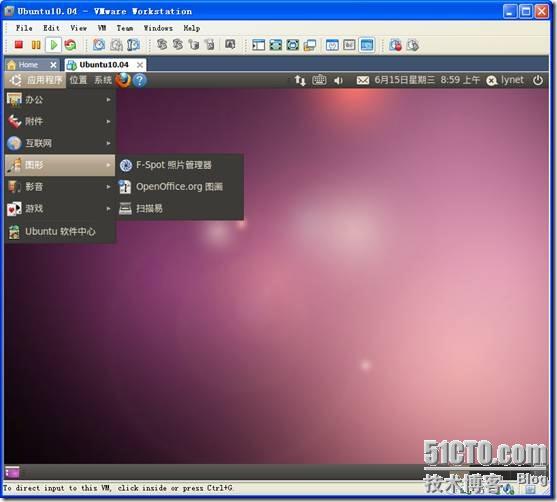Expand the 附件 Accessories submenu
Screen dimensions: 557x502
pyautogui.click(x=60, y=122)
